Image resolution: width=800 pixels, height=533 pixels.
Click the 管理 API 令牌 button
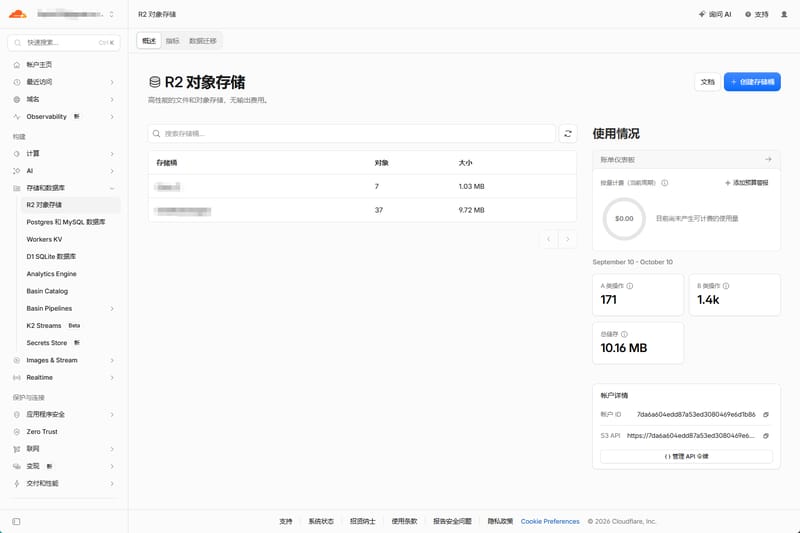[x=686, y=456]
